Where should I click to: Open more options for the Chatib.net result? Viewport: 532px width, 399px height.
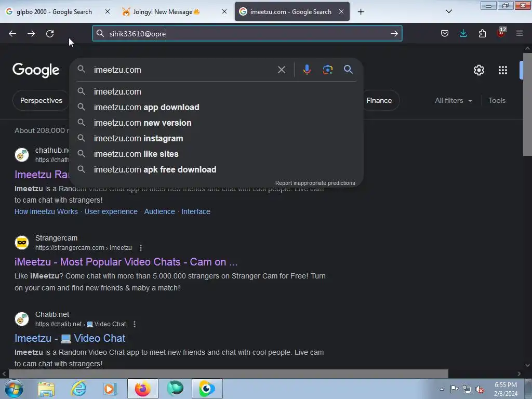135,324
